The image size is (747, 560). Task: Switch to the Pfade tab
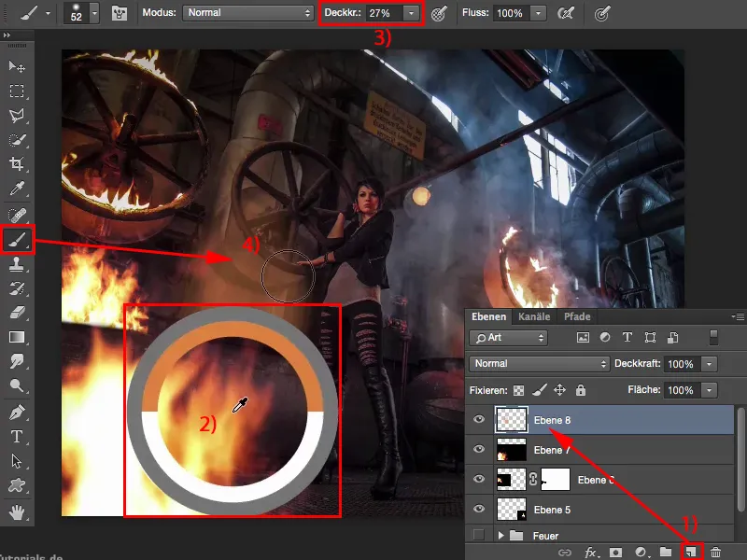pyautogui.click(x=577, y=316)
